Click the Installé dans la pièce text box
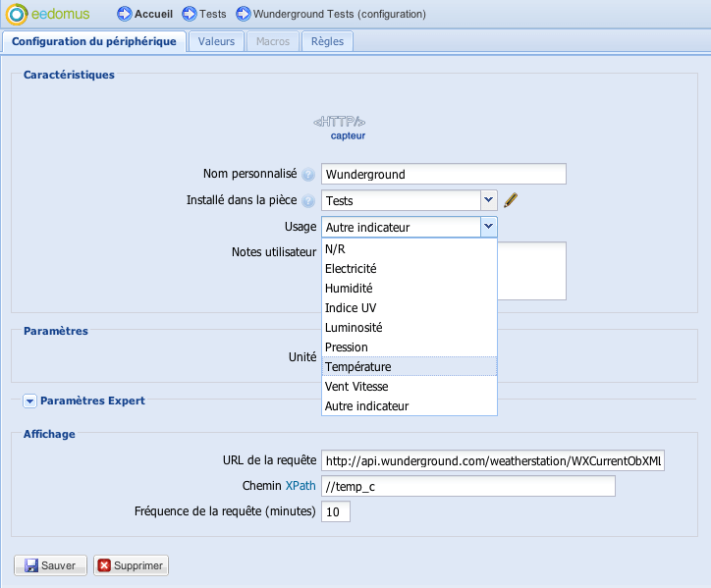This screenshot has width=711, height=588. coord(402,200)
